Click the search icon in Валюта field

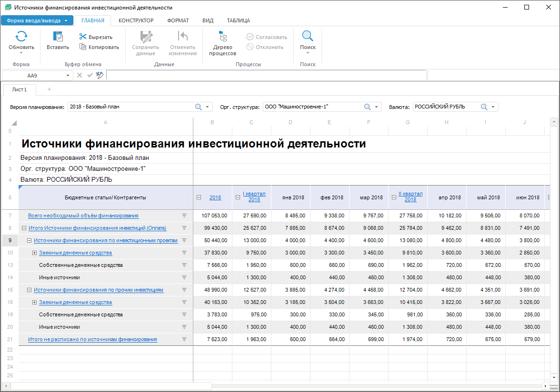click(x=484, y=107)
